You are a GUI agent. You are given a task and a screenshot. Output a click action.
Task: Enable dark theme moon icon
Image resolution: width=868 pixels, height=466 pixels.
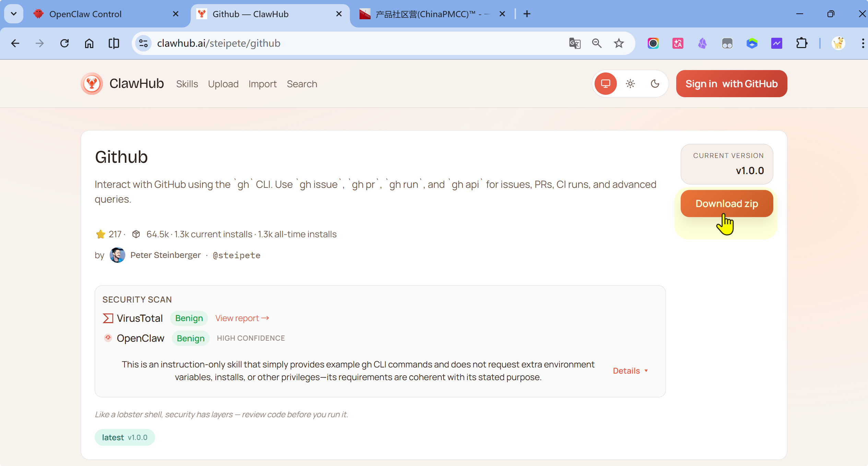click(655, 83)
